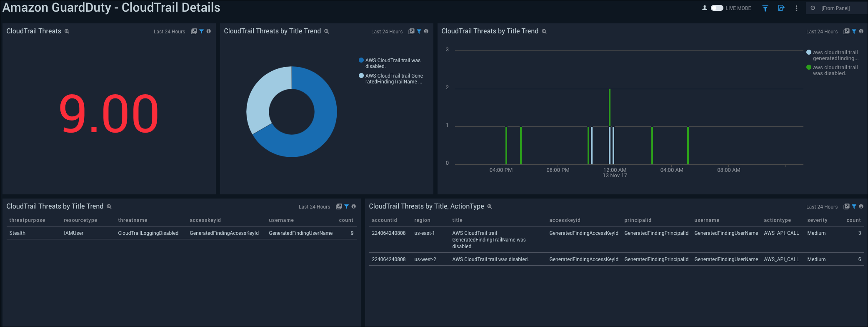Magnify the CloudTrail Threats single-value panel
Screen dimensions: 868x327
pyautogui.click(x=67, y=31)
